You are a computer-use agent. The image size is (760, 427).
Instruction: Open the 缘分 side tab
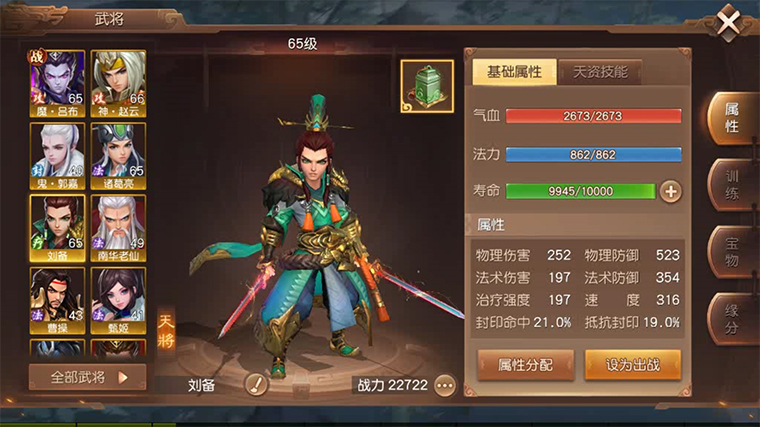coord(732,318)
